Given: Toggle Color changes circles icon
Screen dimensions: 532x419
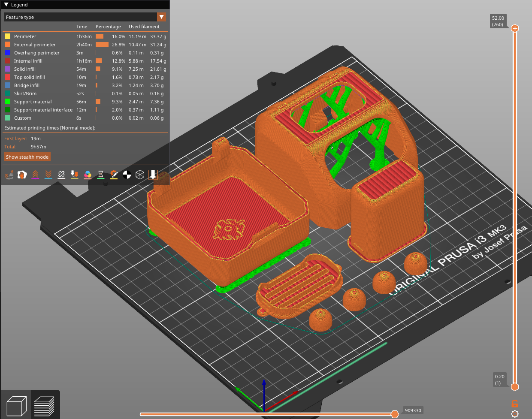Looking at the screenshot, I should pos(88,175).
